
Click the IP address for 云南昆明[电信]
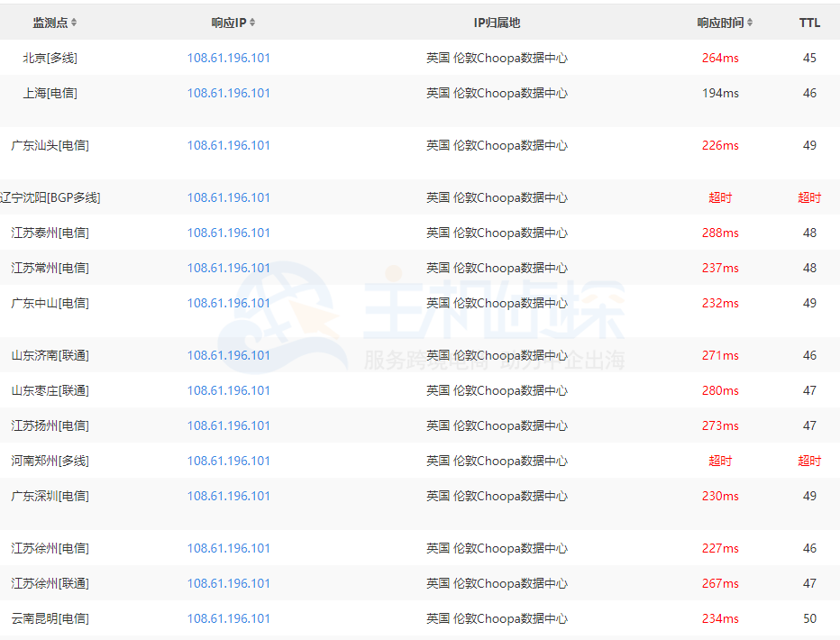228,618
